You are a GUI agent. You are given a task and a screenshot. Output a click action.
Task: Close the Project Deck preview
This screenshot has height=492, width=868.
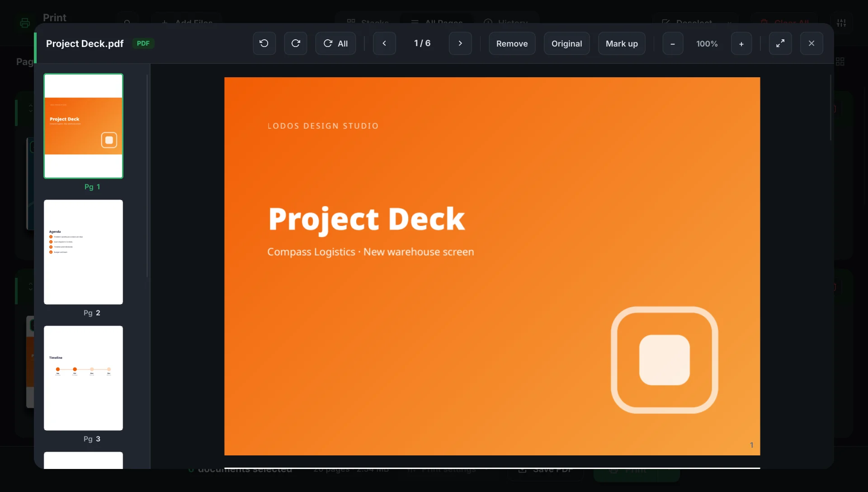pos(811,43)
